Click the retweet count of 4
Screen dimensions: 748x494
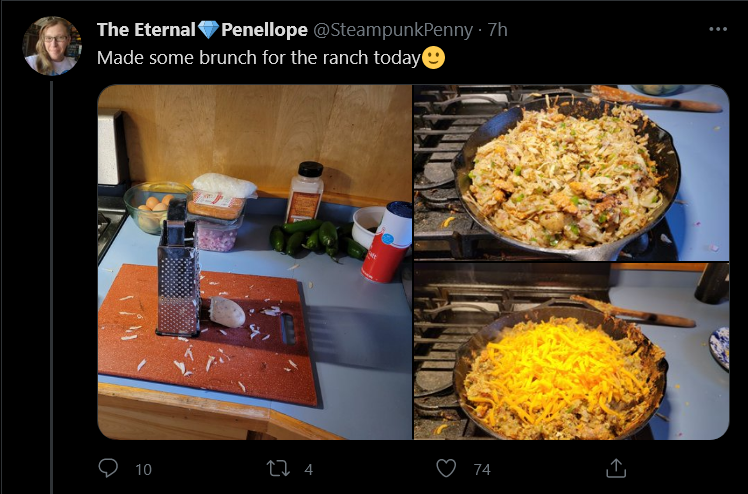309,469
